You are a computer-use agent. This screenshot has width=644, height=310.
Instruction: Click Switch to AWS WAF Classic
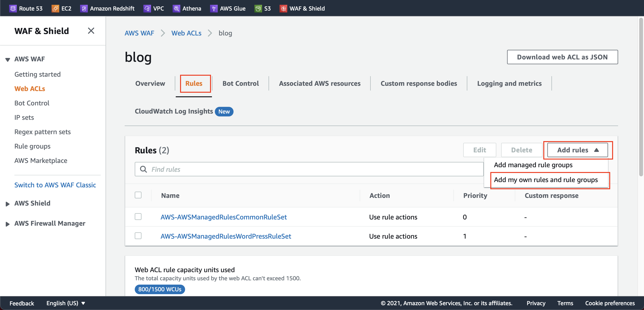coord(55,185)
